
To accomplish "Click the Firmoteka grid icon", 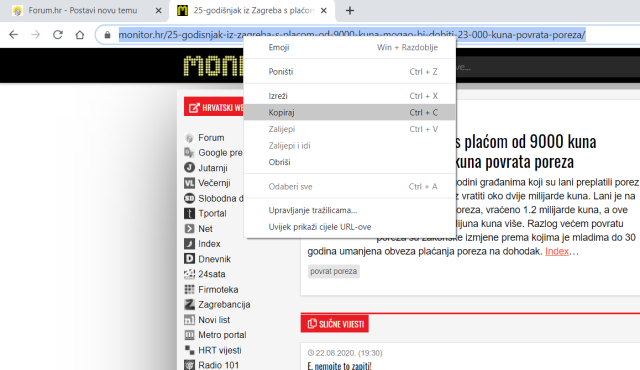I will click(x=189, y=289).
